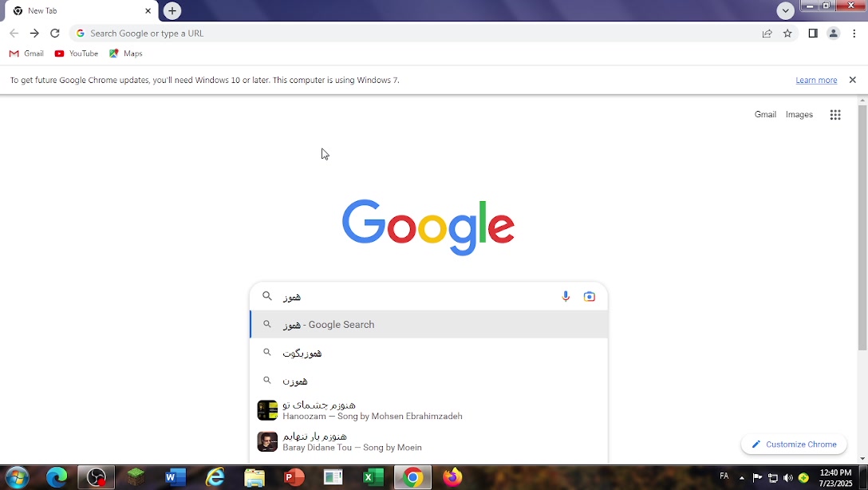Open Excel from the taskbar
Screen dimensions: 868x490
click(x=373, y=477)
